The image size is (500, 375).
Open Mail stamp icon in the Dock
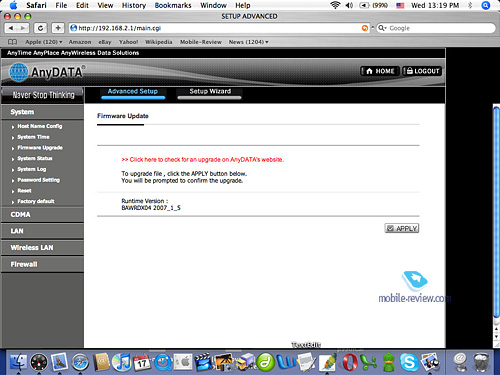point(60,362)
